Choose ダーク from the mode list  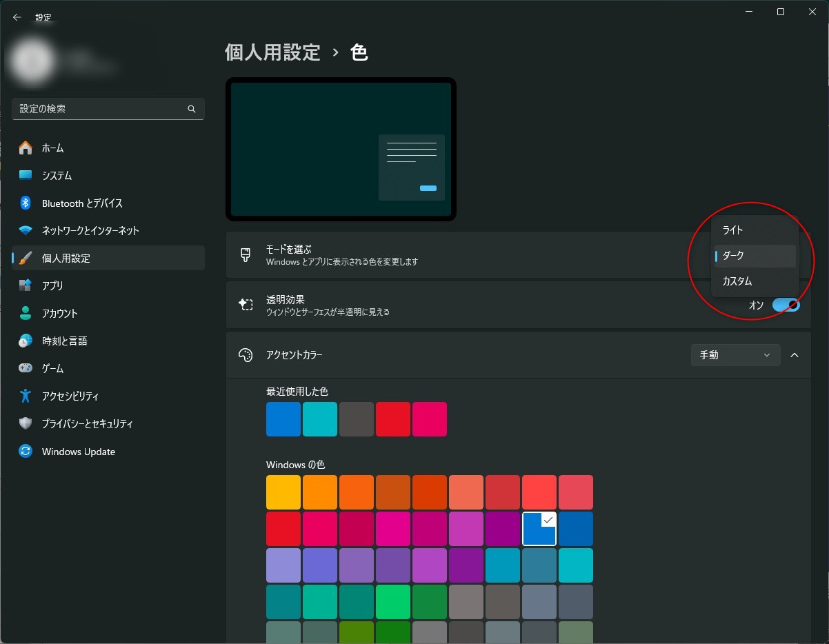[x=755, y=256]
